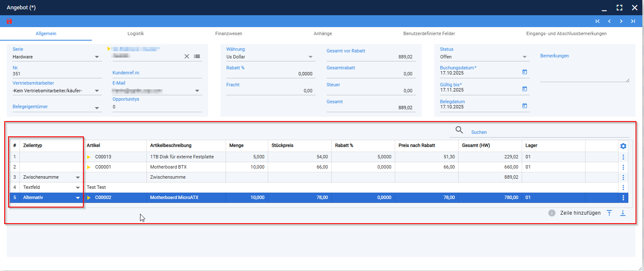Open calendar for Buchungsdatum field
The height and width of the screenshot is (271, 644).
[x=525, y=72]
